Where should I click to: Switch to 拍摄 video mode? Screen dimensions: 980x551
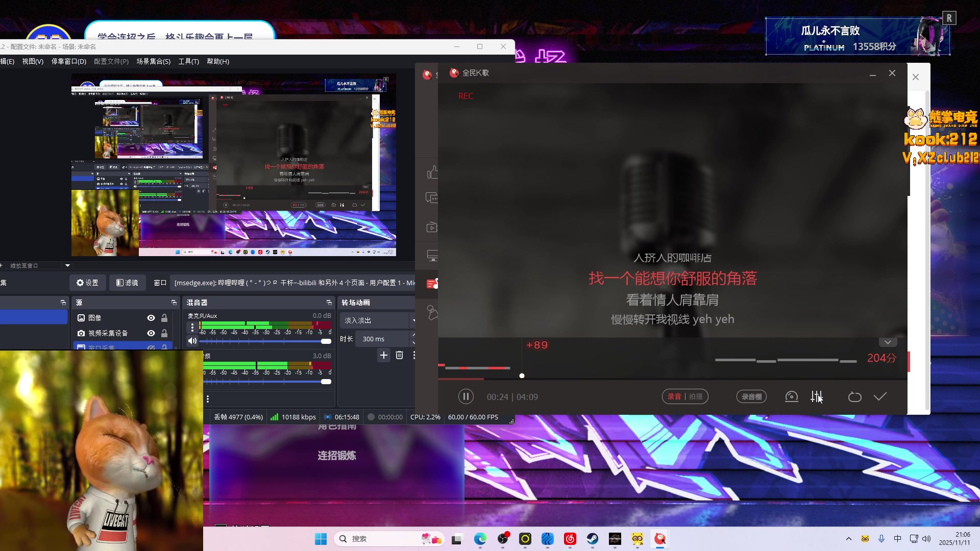[x=696, y=397]
